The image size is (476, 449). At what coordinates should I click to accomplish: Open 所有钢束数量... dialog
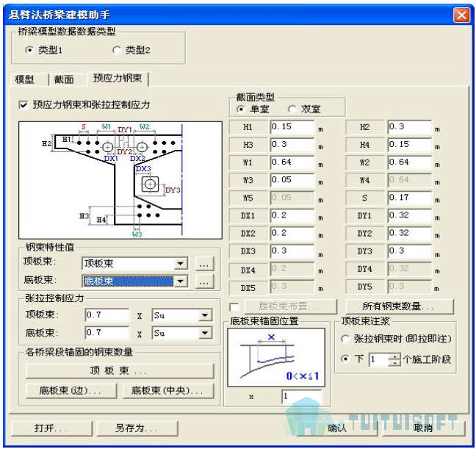pyautogui.click(x=399, y=306)
